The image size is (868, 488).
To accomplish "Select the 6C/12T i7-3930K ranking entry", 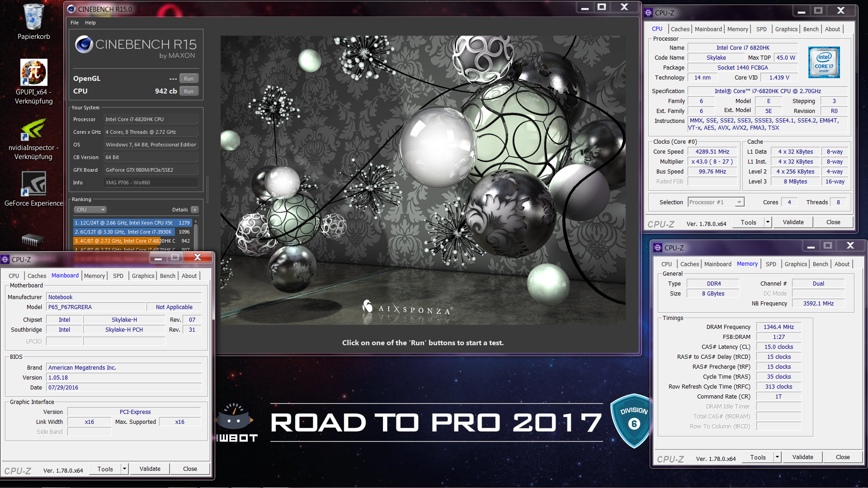I will pyautogui.click(x=132, y=232).
